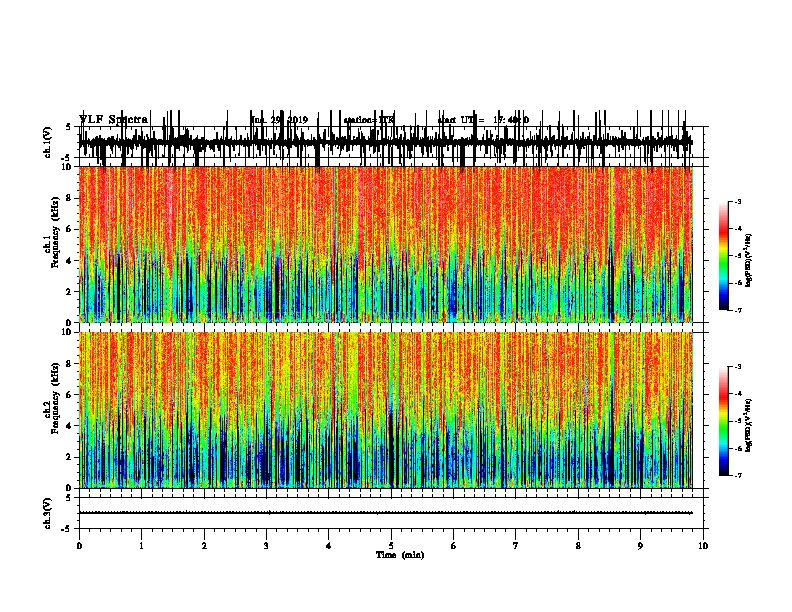Click inside the ch.1 spectrogram panel
The image size is (792, 612).
(x=385, y=244)
